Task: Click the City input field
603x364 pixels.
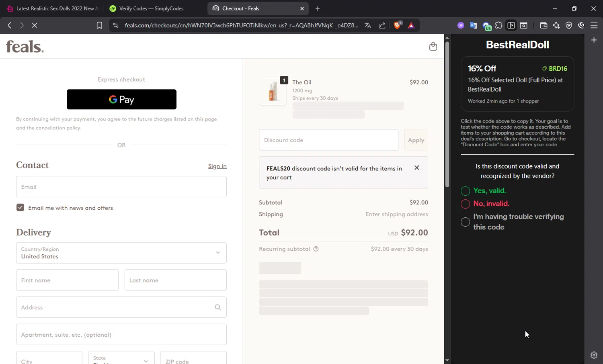Action: (49, 358)
